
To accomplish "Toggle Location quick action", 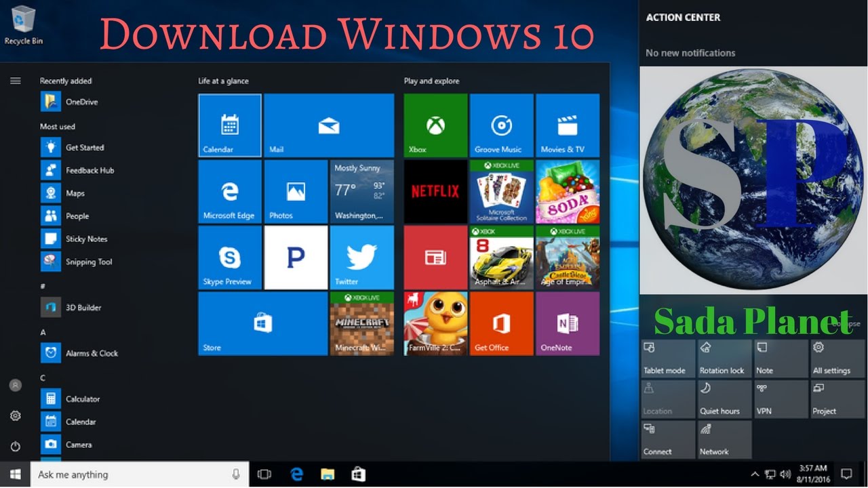I will [x=668, y=399].
